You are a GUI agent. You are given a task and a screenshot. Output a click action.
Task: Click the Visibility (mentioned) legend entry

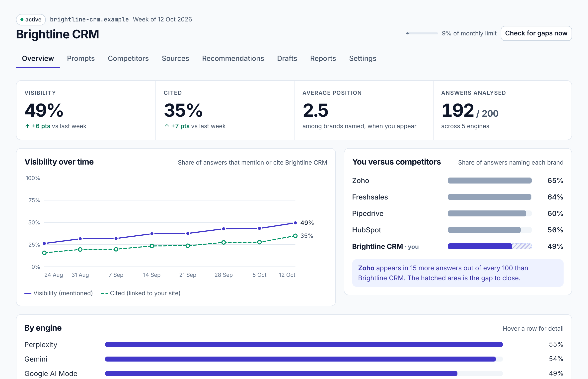click(59, 293)
